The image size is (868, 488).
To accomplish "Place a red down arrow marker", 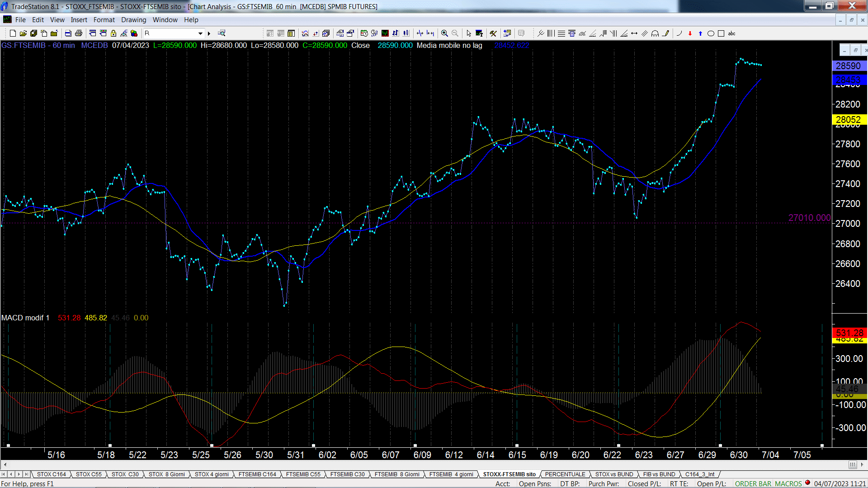I will [x=690, y=33].
